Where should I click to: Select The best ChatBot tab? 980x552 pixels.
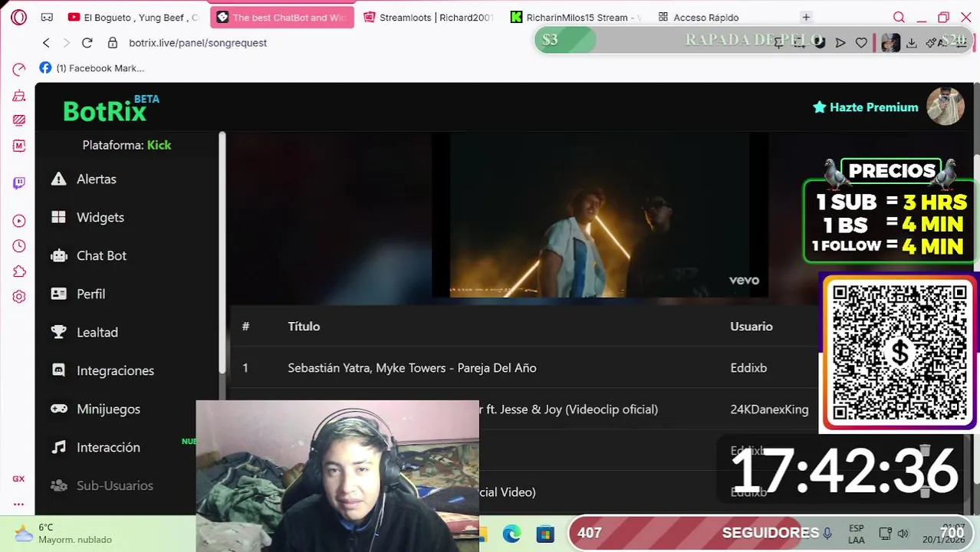pos(282,17)
